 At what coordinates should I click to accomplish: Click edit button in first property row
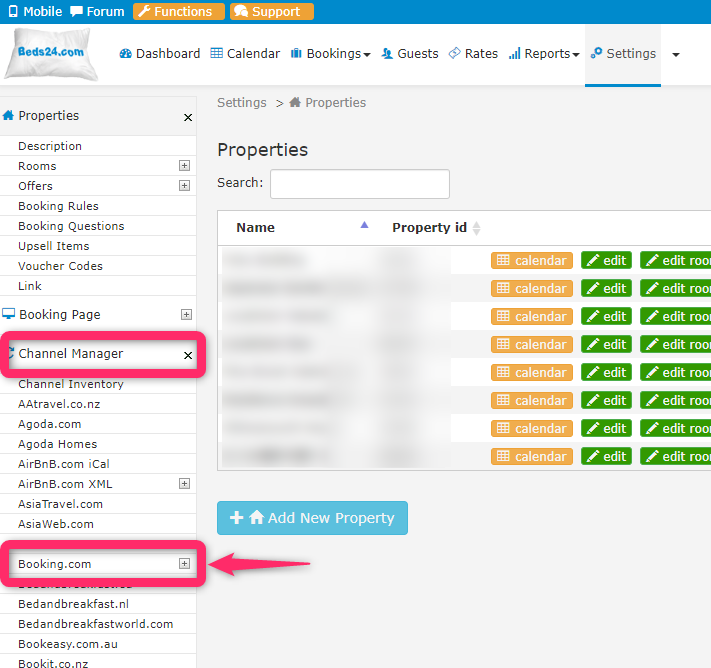click(x=606, y=260)
